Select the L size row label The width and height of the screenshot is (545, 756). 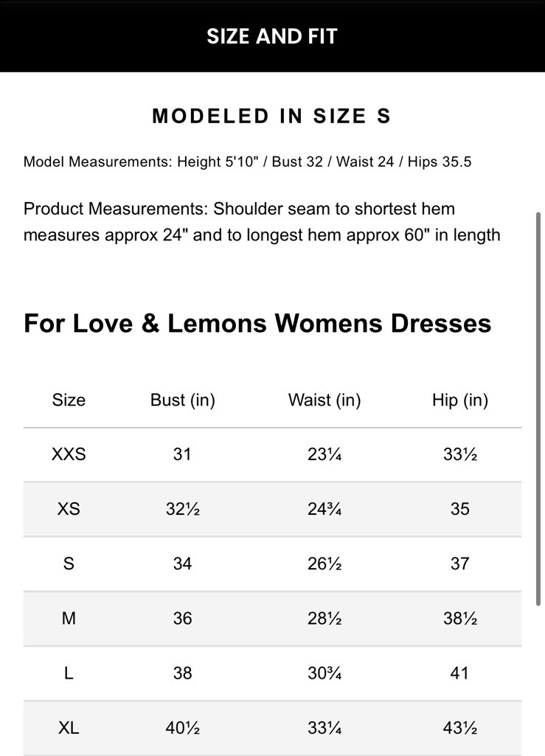click(x=69, y=673)
